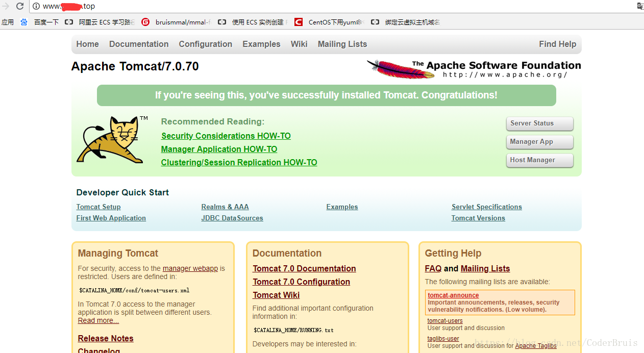The width and height of the screenshot is (644, 353).
Task: Open the Configuration nav item
Action: (206, 44)
